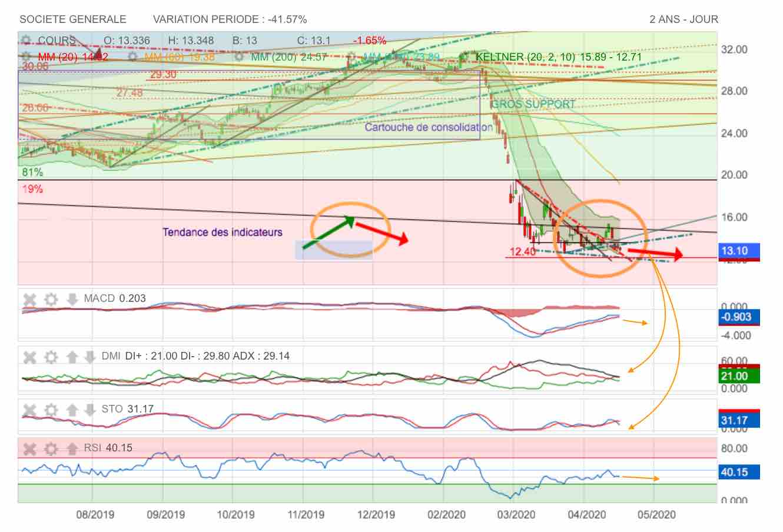The image size is (783, 532).
Task: Click the KELTNER (20, 2, 10) legend label
Action: (x=559, y=57)
